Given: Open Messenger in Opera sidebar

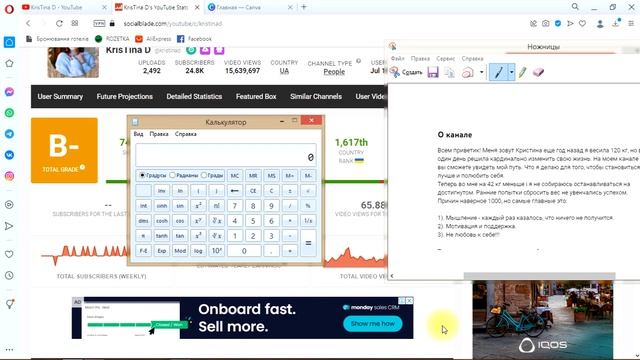Looking at the screenshot, I should click(9, 92).
